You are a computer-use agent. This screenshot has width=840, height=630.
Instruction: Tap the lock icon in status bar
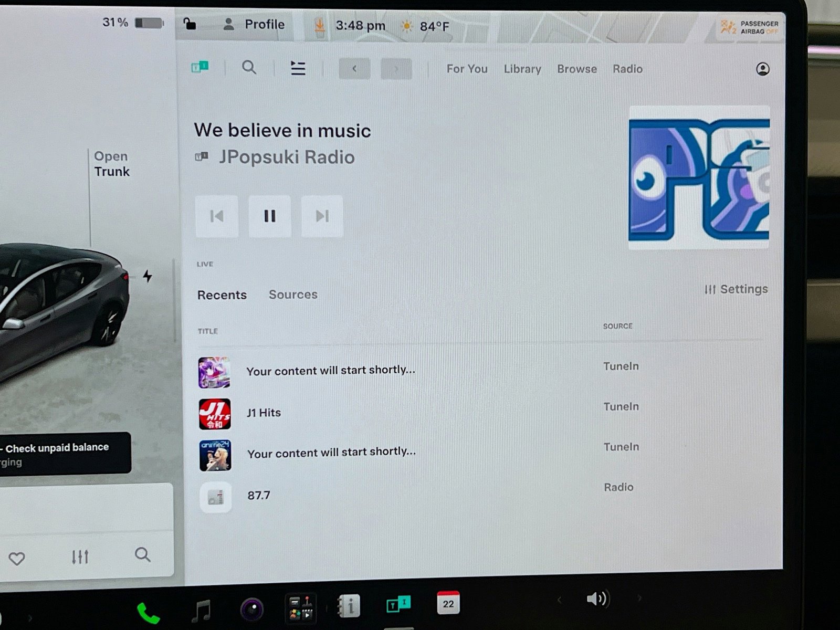coord(190,24)
